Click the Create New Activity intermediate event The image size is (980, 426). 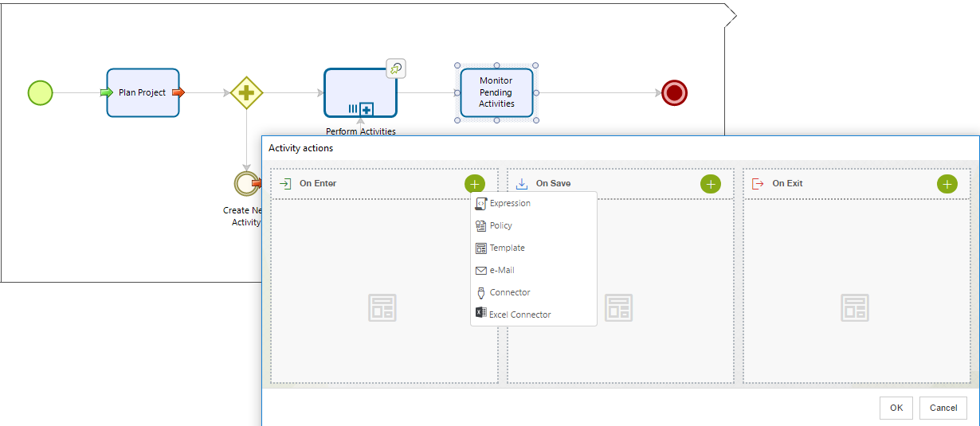(245, 183)
